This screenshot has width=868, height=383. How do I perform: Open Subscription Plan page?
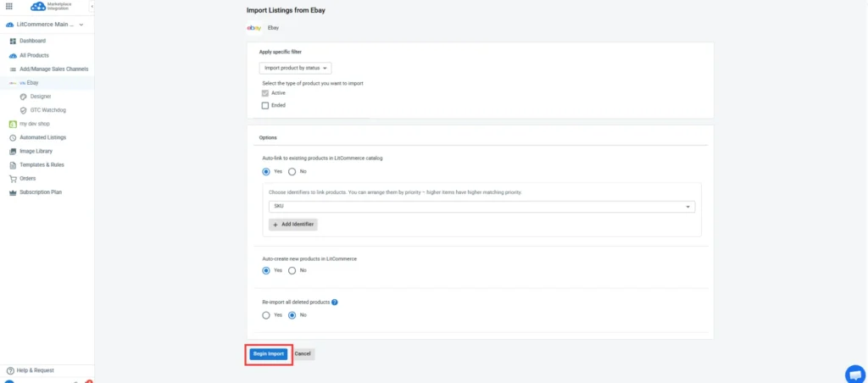(41, 192)
